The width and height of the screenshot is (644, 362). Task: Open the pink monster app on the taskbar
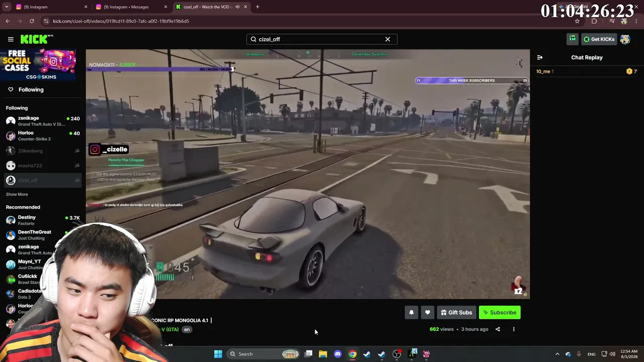[426, 354]
